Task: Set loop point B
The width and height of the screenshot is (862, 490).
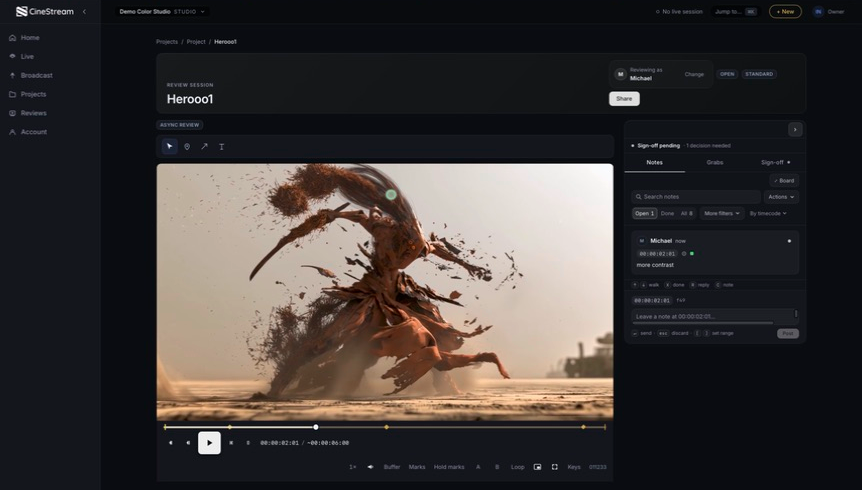Action: pos(497,467)
